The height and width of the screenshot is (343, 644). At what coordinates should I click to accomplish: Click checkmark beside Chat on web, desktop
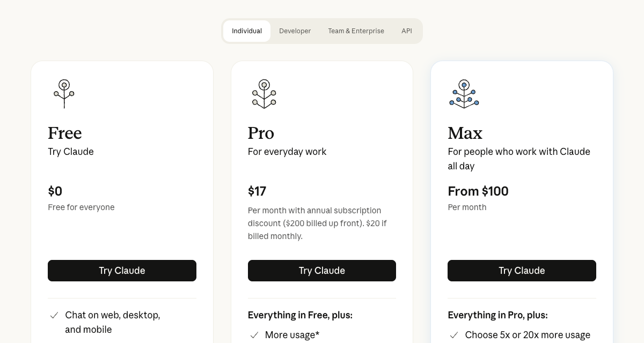point(54,316)
